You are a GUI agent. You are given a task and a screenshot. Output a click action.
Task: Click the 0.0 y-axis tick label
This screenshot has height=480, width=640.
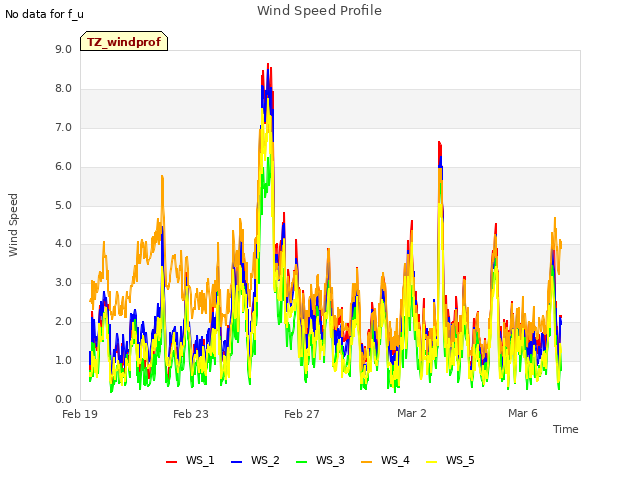63,399
